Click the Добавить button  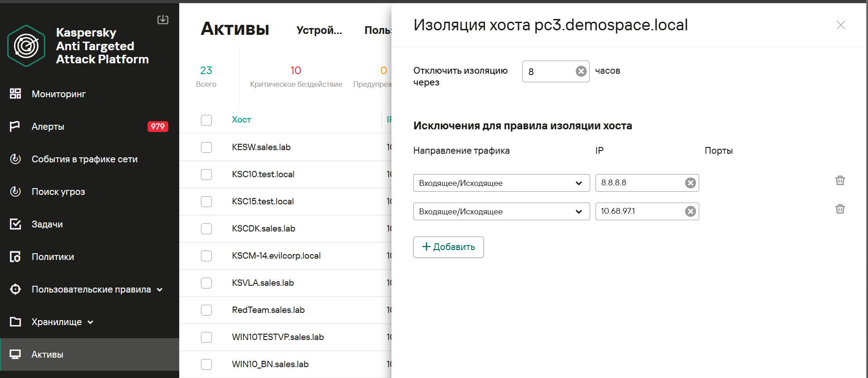448,247
